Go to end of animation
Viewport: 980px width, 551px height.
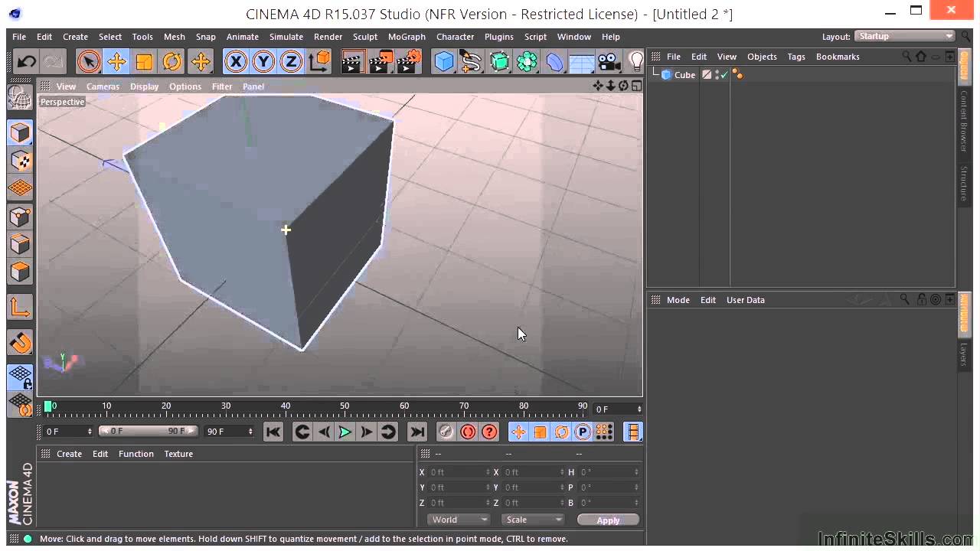[x=417, y=432]
